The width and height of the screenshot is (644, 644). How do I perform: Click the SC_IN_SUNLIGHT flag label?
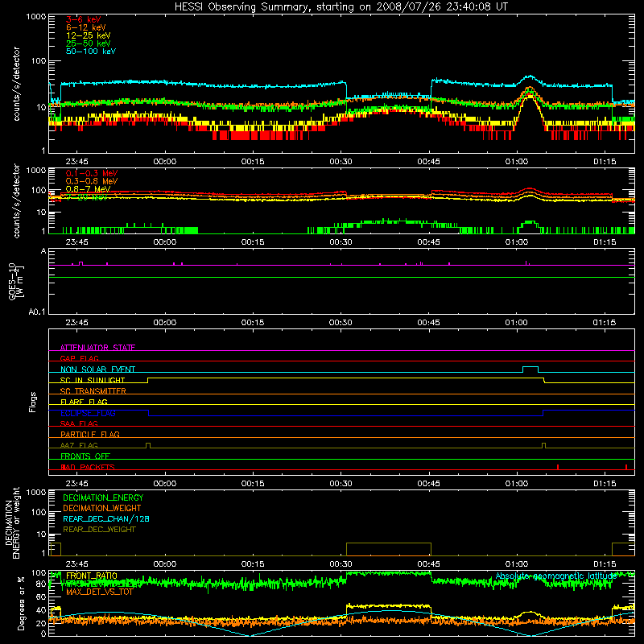[x=93, y=380]
